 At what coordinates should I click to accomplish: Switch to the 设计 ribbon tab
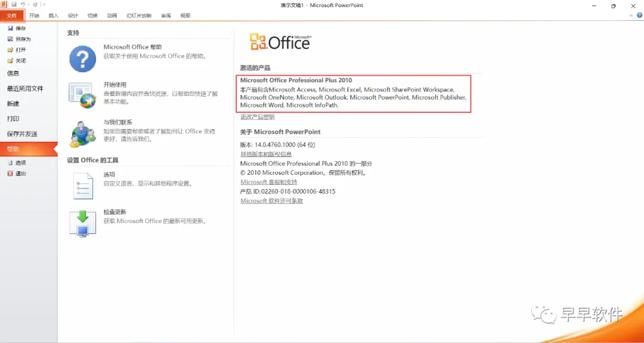pyautogui.click(x=73, y=16)
